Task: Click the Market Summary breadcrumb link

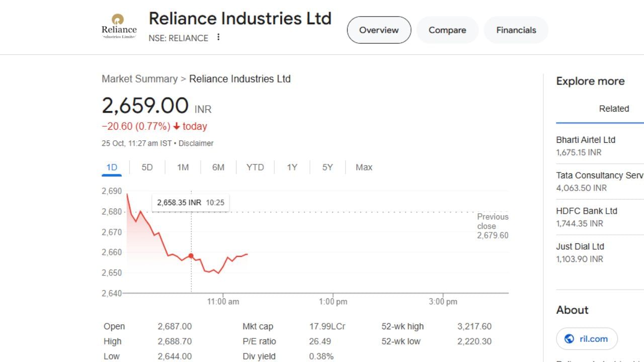Action: [139, 79]
